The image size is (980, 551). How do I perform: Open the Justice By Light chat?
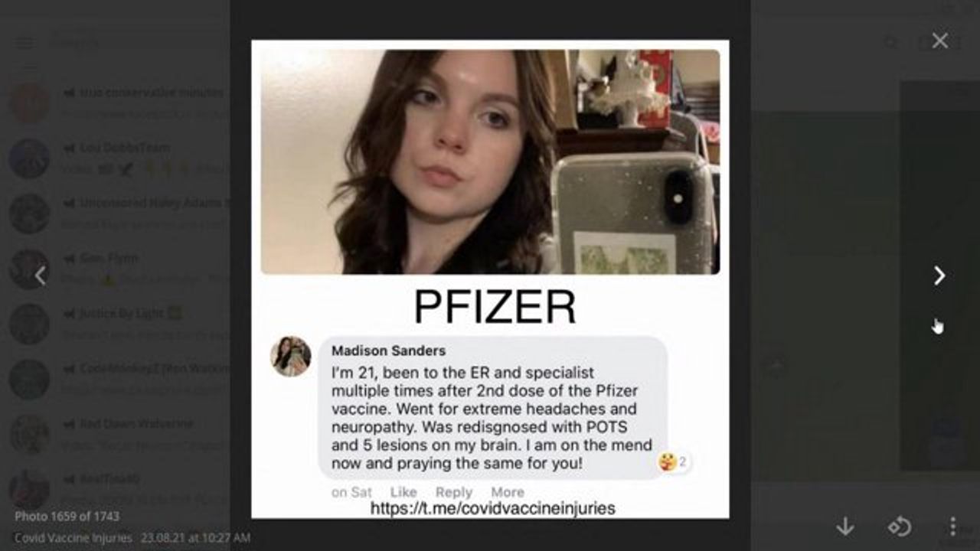(115, 324)
